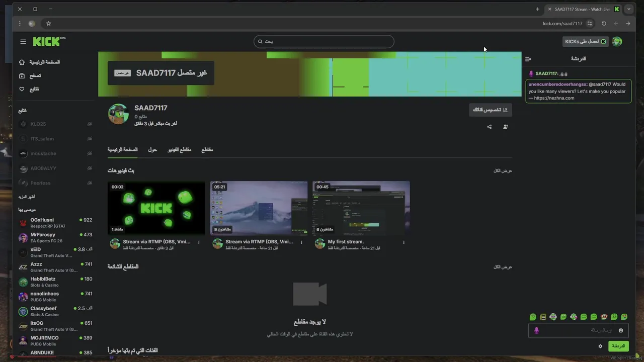The width and height of the screenshot is (644, 362).
Task: Open the emoji picker smiley in the chat box
Action: pyautogui.click(x=621, y=330)
